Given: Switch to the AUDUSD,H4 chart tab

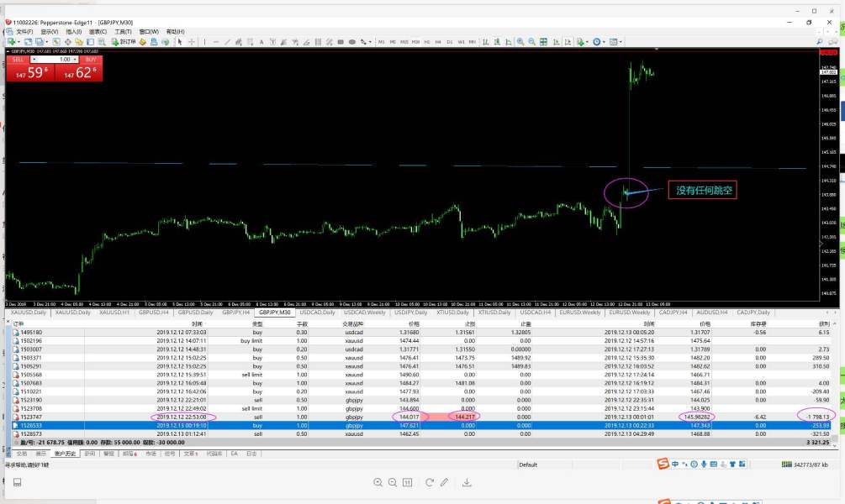Looking at the screenshot, I should 712,312.
